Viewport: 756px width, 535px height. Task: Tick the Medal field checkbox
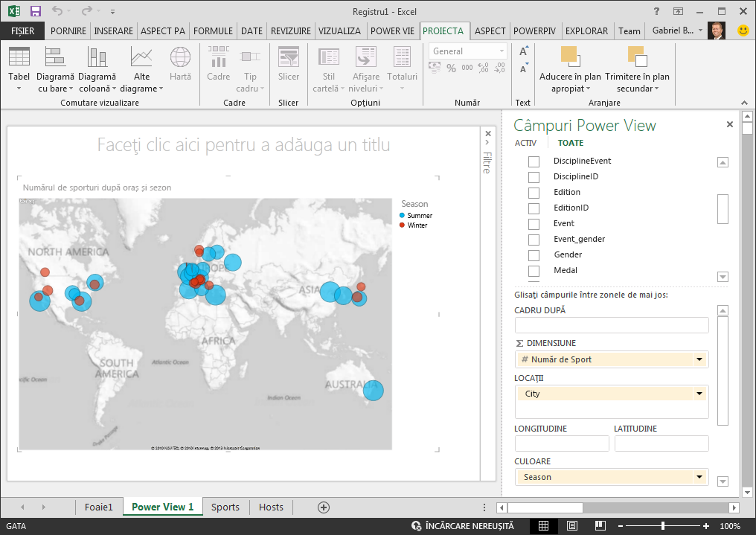coord(534,271)
